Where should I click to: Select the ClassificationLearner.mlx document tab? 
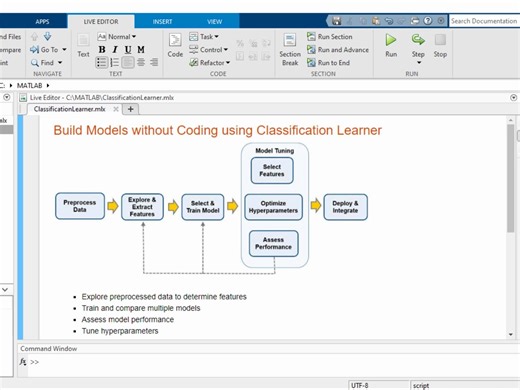click(69, 109)
